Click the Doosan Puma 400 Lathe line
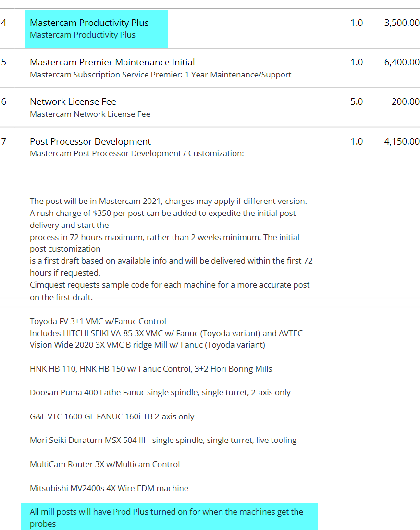 click(x=160, y=392)
